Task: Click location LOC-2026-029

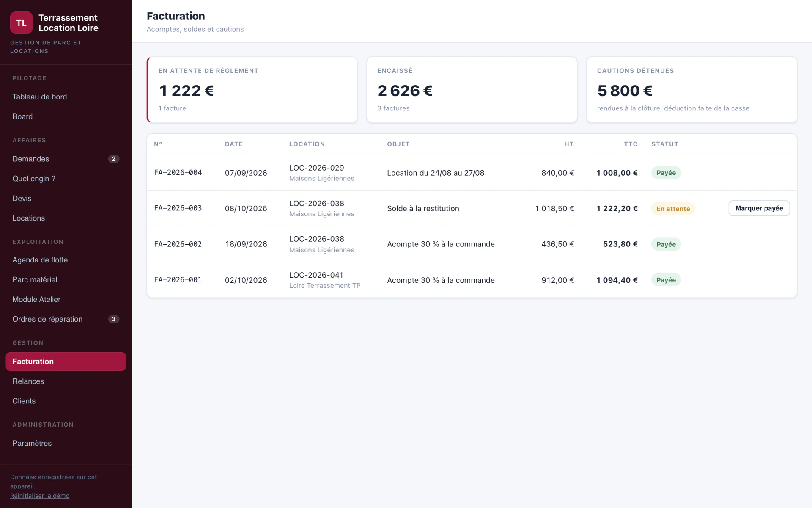Action: coord(317,168)
